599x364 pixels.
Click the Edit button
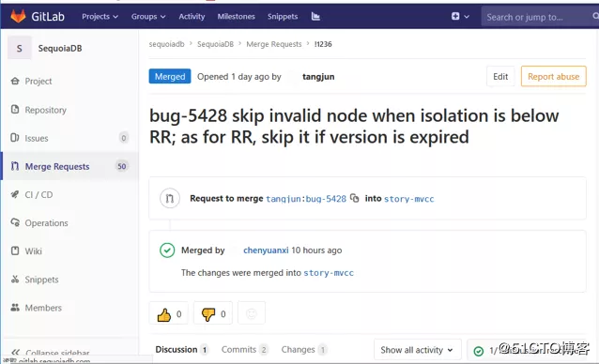click(x=500, y=76)
